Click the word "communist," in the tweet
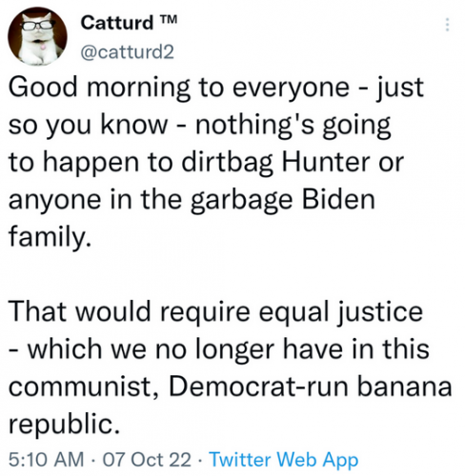This screenshot has width=465, height=476. [x=84, y=387]
